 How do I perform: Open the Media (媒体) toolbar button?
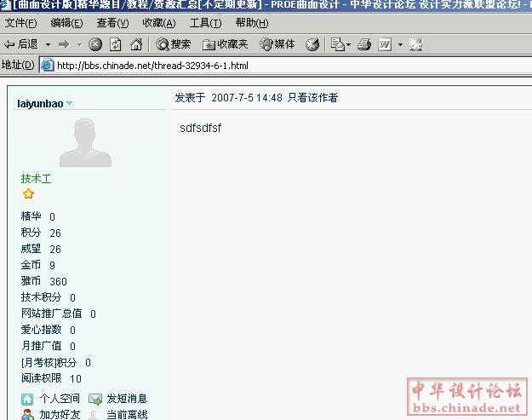pyautogui.click(x=277, y=44)
